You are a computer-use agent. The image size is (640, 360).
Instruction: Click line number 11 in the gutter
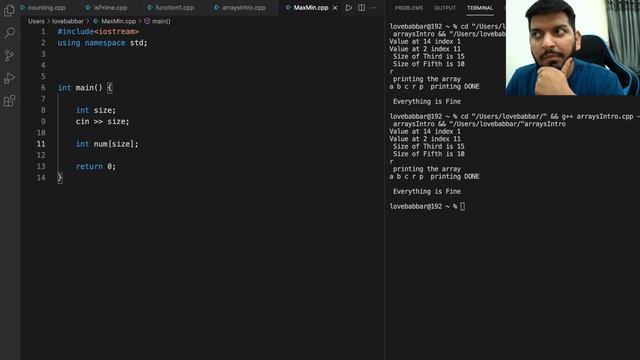(41, 144)
